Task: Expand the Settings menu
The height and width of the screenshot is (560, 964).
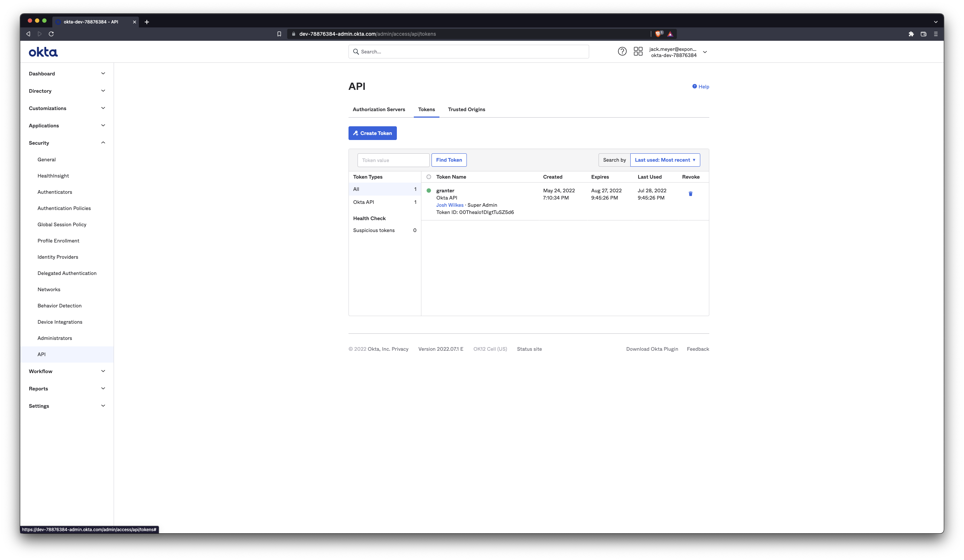Action: (67, 406)
